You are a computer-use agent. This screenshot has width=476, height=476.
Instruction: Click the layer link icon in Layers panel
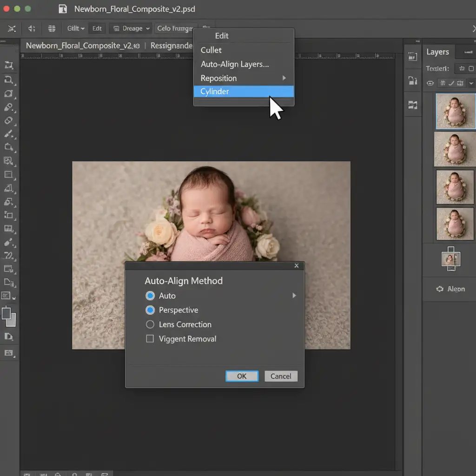pyautogui.click(x=430, y=83)
